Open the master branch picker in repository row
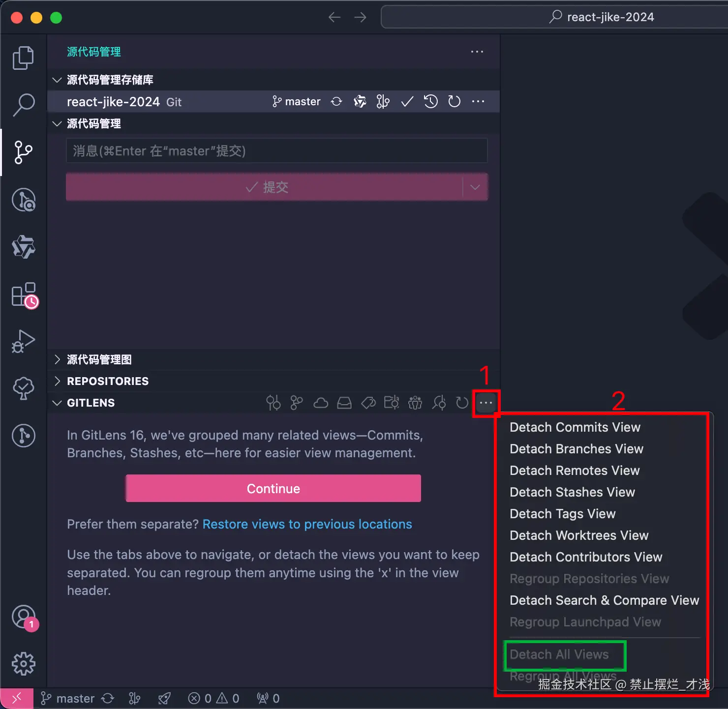 [x=296, y=102]
